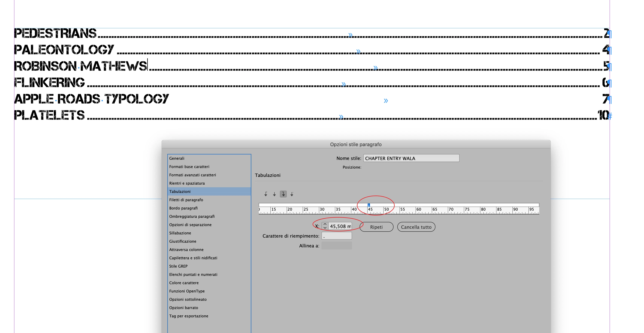This screenshot has height=333, width=644.
Task: Open the Generali section
Action: (x=177, y=158)
